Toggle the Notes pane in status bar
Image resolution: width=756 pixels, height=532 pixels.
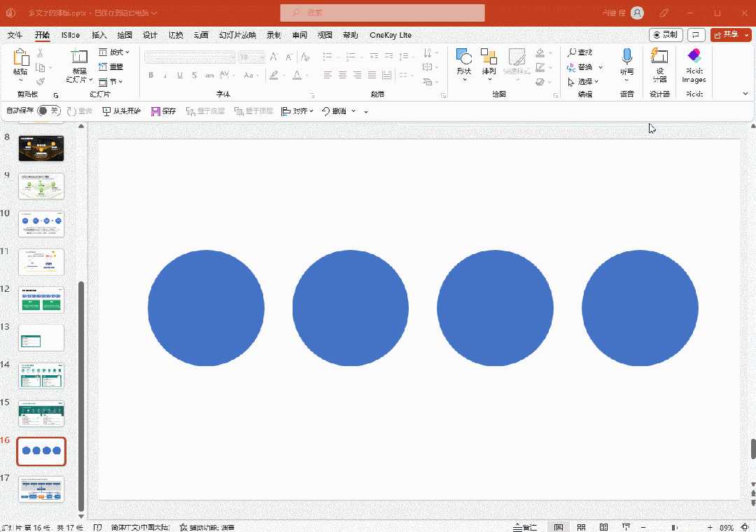[x=525, y=527]
